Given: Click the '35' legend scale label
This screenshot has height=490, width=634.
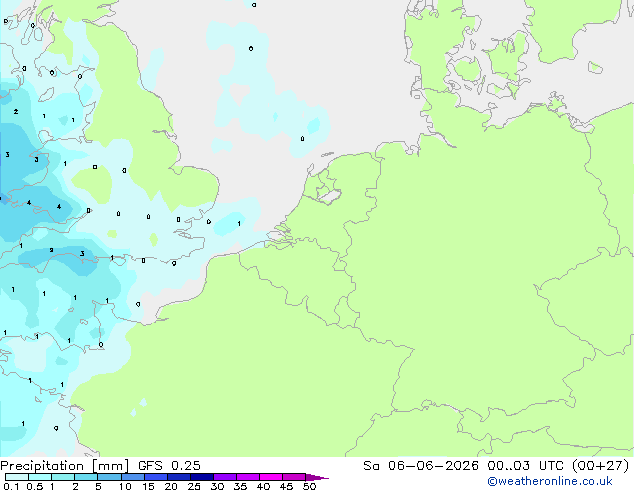Looking at the screenshot, I should point(240,486).
